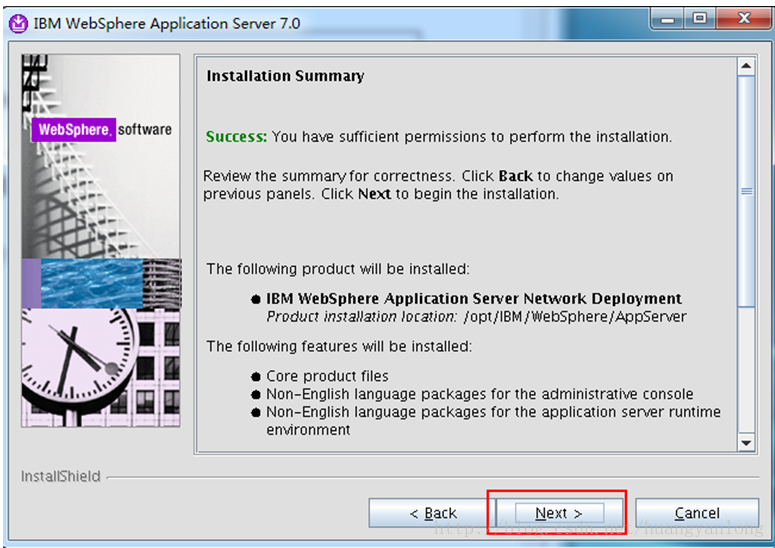Click the administrative console language packages item
775x548 pixels.
click(479, 394)
